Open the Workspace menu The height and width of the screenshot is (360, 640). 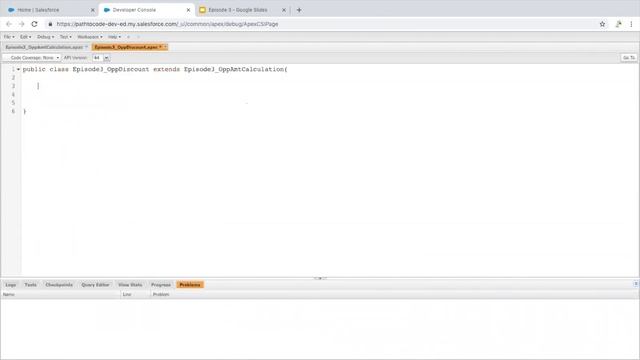point(90,37)
